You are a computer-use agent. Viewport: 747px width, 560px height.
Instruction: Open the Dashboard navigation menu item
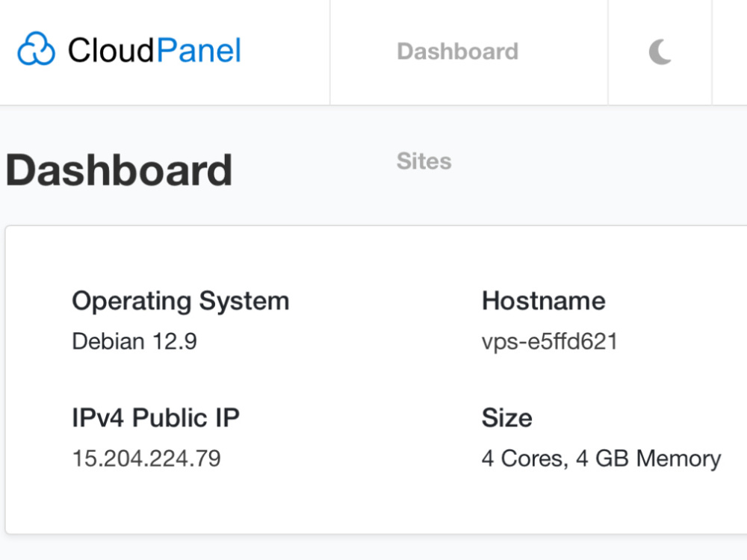(x=457, y=52)
